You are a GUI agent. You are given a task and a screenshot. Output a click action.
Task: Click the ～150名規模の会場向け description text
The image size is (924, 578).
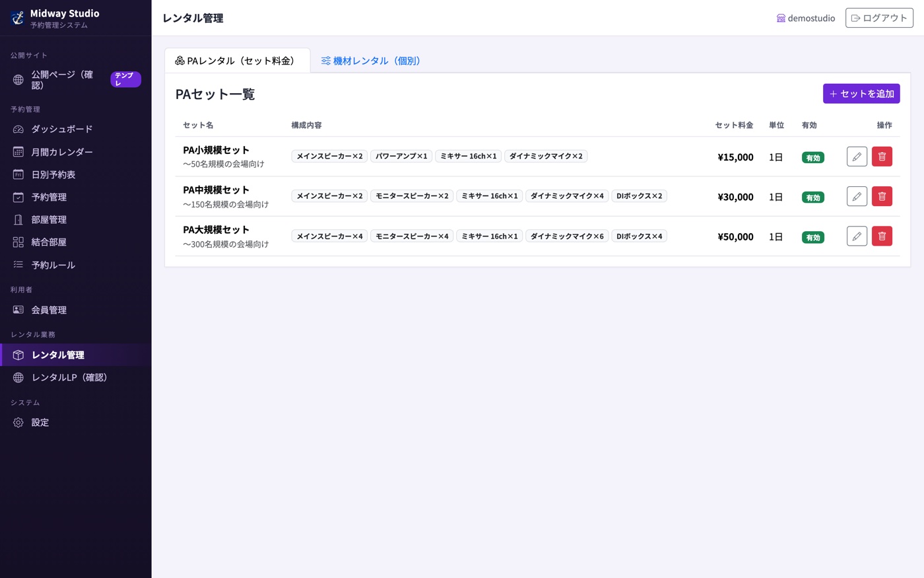pyautogui.click(x=226, y=205)
